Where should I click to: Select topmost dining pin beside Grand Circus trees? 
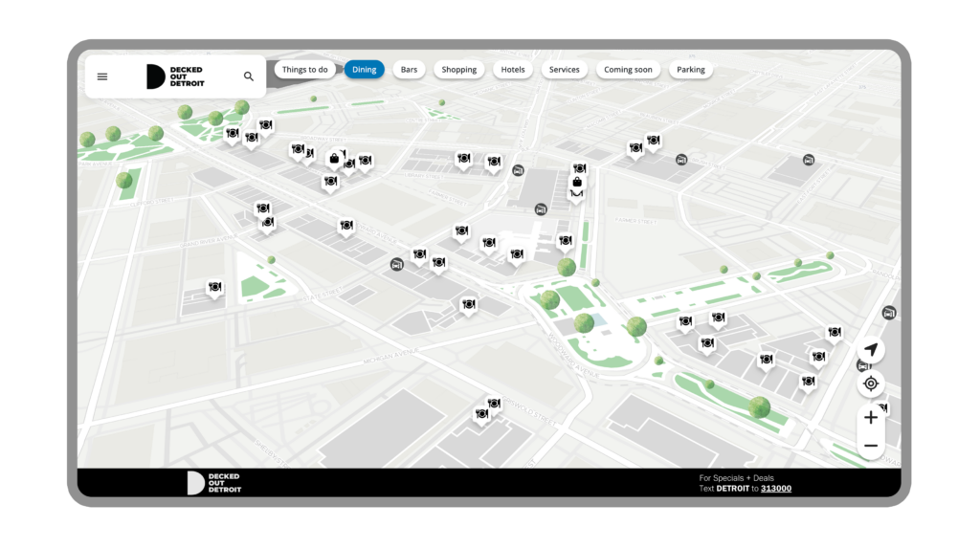[266, 127]
